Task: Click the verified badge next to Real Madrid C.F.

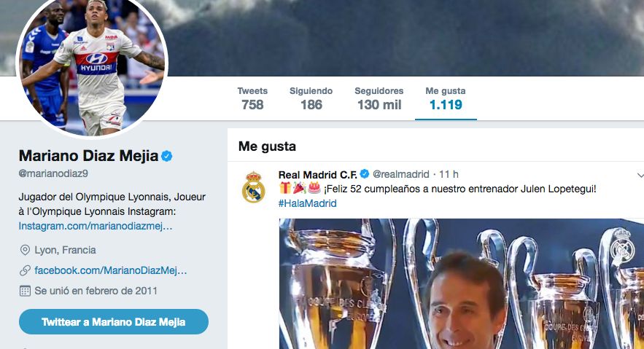Action: coord(364,175)
